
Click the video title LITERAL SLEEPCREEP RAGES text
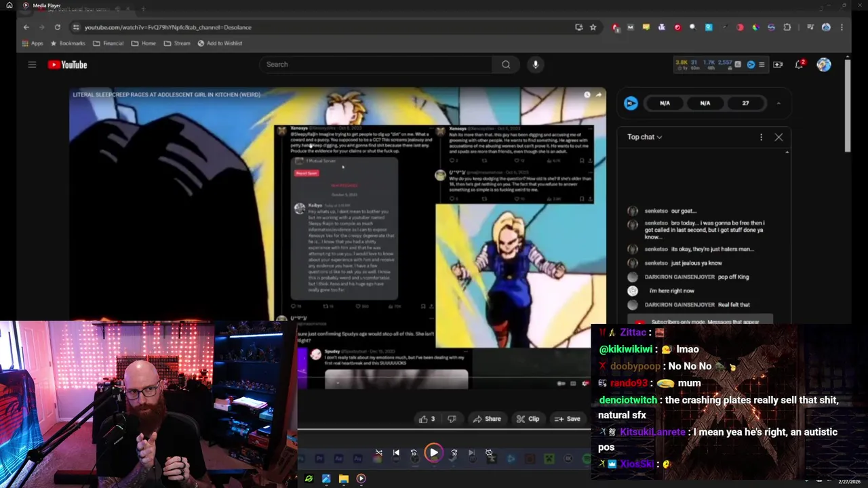tap(166, 95)
